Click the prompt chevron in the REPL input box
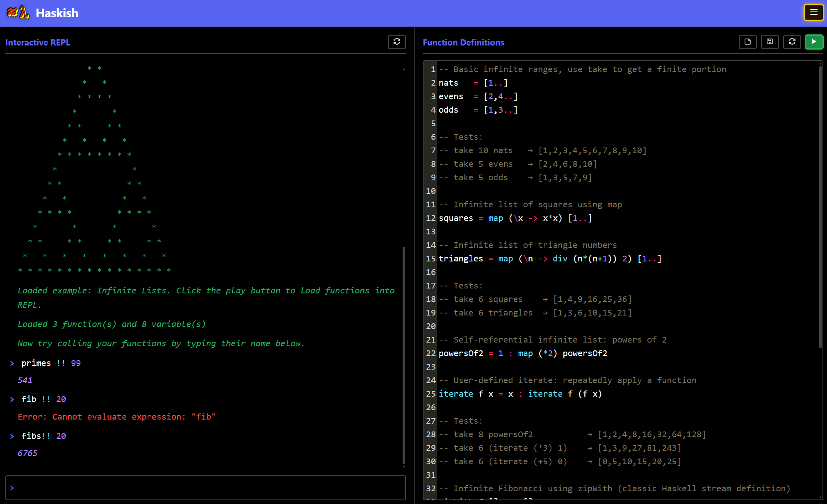This screenshot has width=827, height=504. point(12,488)
